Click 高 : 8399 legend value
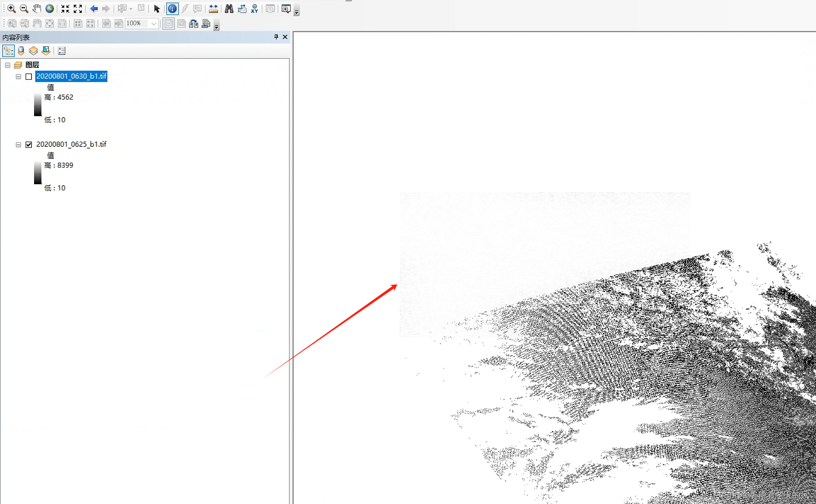Screen dimensions: 816x504 59,165
